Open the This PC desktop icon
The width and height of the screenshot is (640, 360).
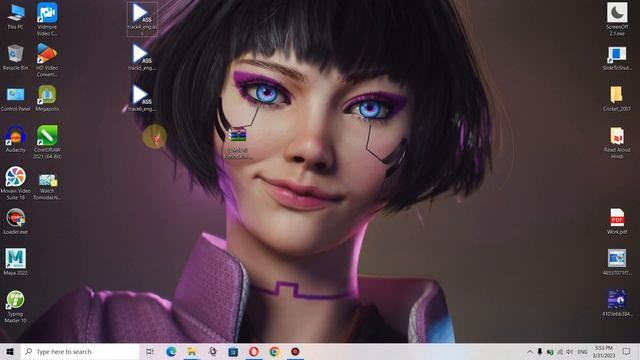tap(16, 16)
